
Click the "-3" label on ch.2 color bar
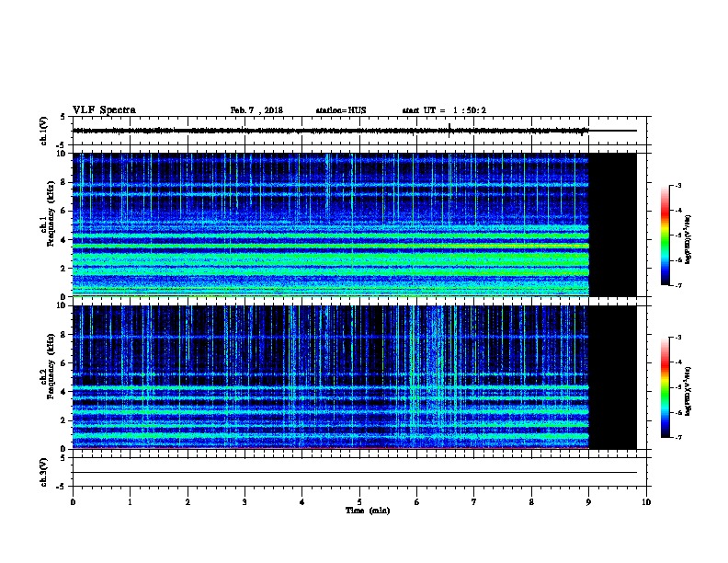click(x=677, y=338)
